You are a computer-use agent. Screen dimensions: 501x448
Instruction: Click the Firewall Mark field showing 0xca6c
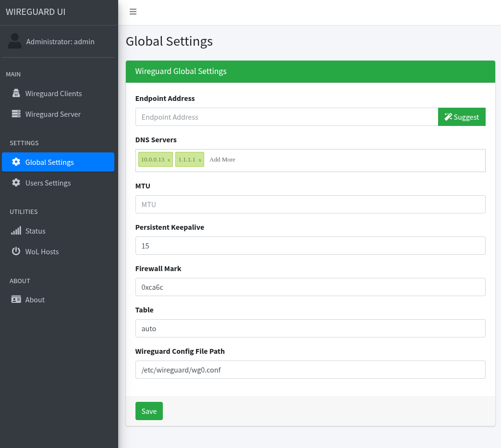310,287
